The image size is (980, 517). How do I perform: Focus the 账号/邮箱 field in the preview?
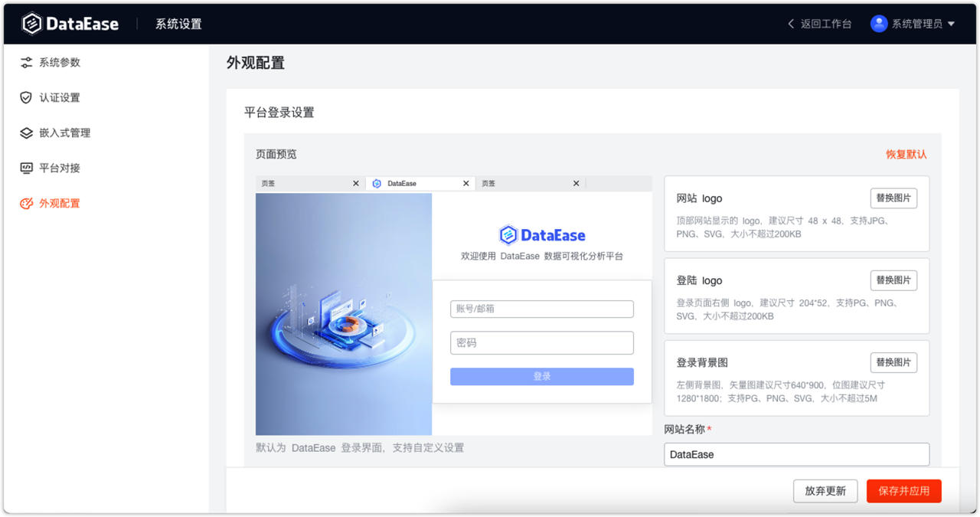541,309
